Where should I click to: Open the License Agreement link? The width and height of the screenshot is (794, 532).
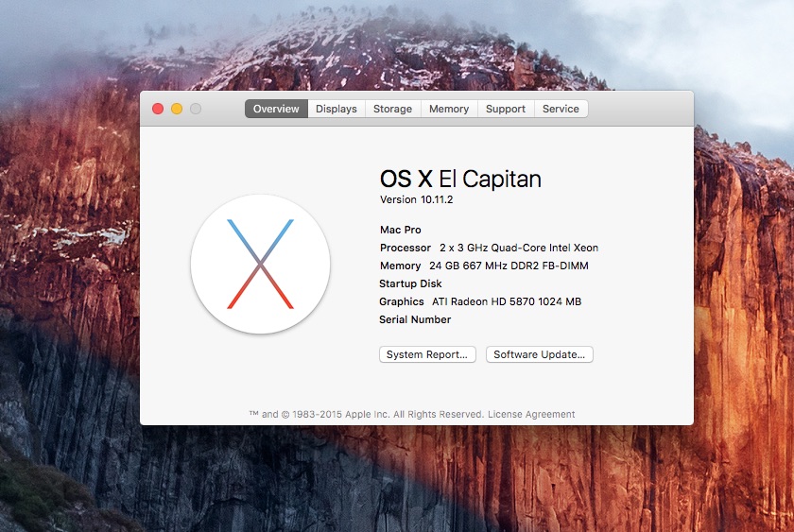pos(531,414)
